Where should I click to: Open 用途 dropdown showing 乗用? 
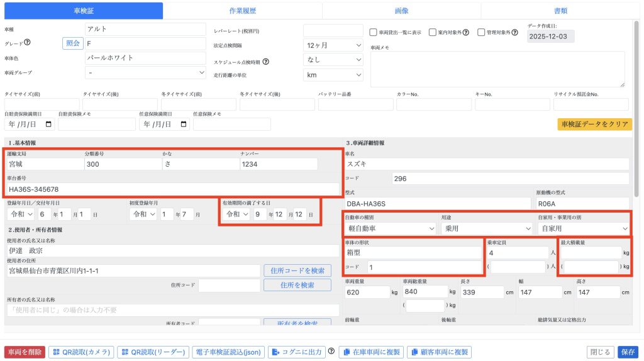487,228
